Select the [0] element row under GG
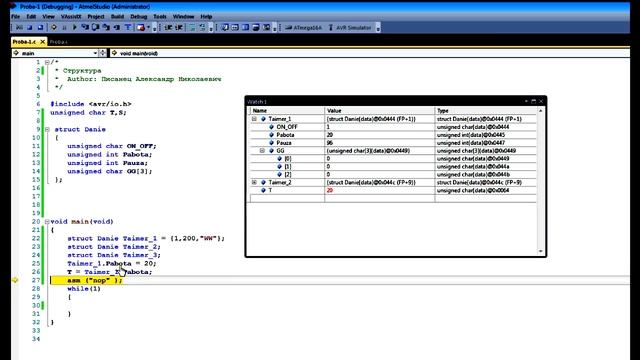The image size is (640, 360). (393, 158)
